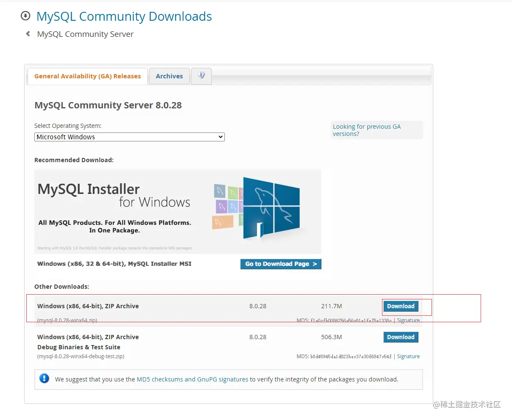
Task: Download the 506.3M debug binaries ZIP
Action: (401, 337)
